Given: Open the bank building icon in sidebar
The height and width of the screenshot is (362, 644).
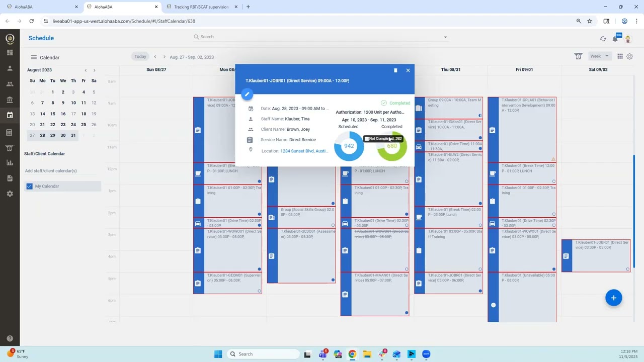Looking at the screenshot, I should [x=10, y=100].
